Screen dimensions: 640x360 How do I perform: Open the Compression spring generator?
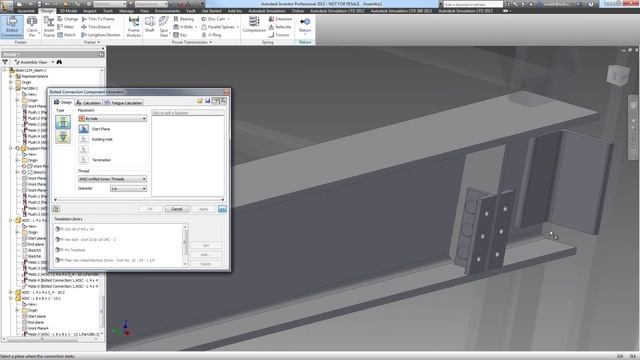click(254, 24)
